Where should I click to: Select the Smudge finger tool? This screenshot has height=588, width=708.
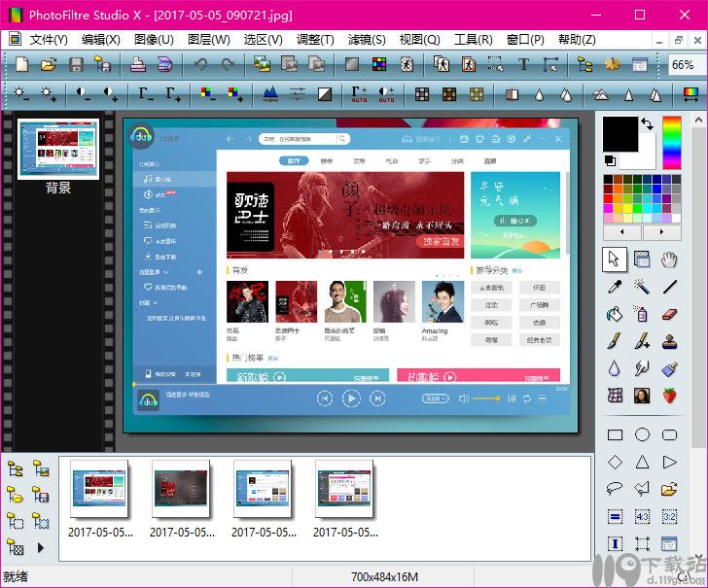coord(642,368)
